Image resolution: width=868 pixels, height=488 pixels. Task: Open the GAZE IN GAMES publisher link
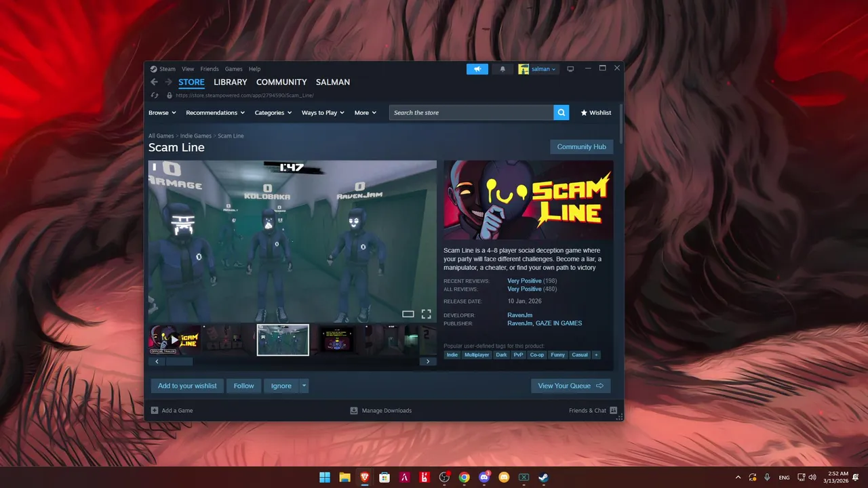coord(559,323)
